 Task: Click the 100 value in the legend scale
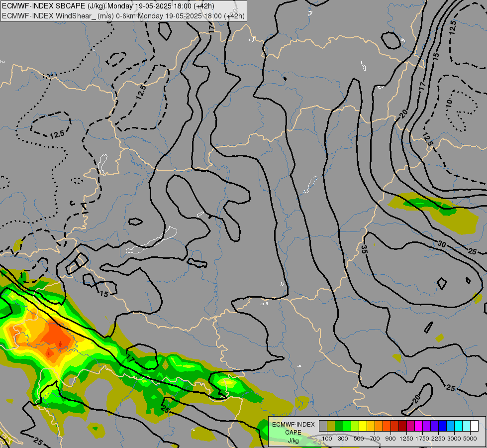327,439
